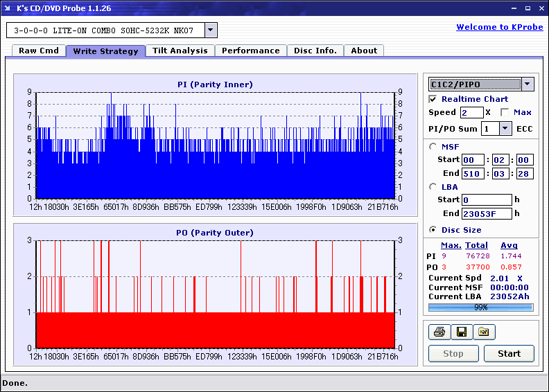The height and width of the screenshot is (392, 549).
Task: Choose the LBA radio option
Action: 433,186
